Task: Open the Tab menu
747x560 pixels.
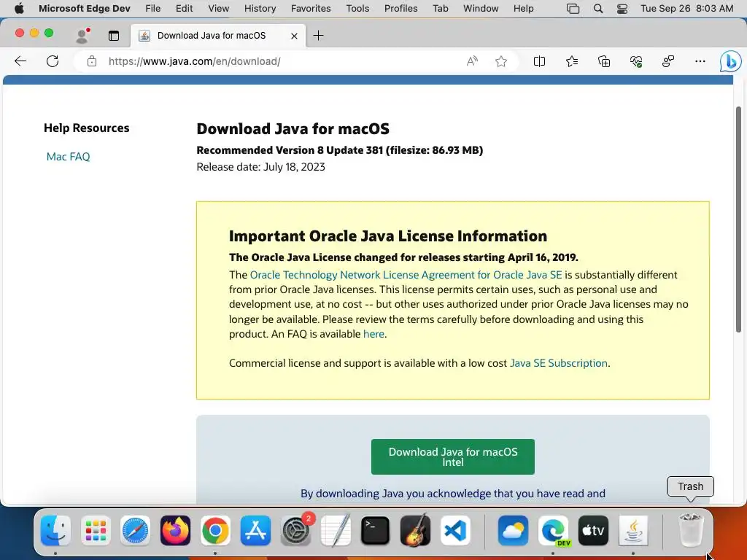Action: pos(440,8)
